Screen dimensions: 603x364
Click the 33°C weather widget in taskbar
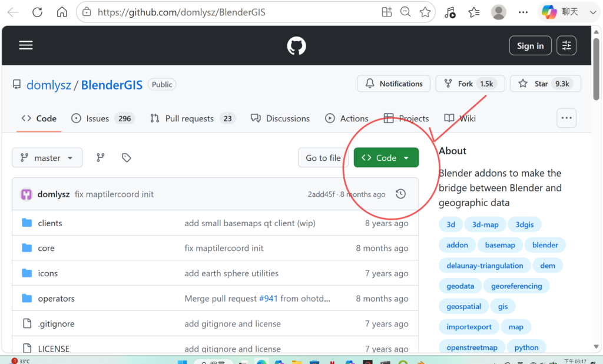[21, 361]
